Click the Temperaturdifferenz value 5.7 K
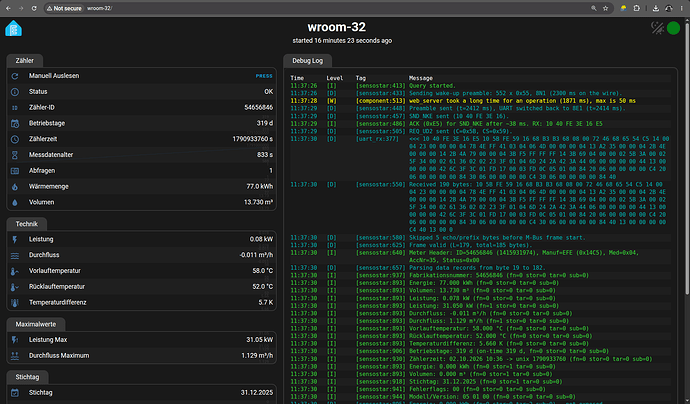The width and height of the screenshot is (690, 404). (x=266, y=303)
